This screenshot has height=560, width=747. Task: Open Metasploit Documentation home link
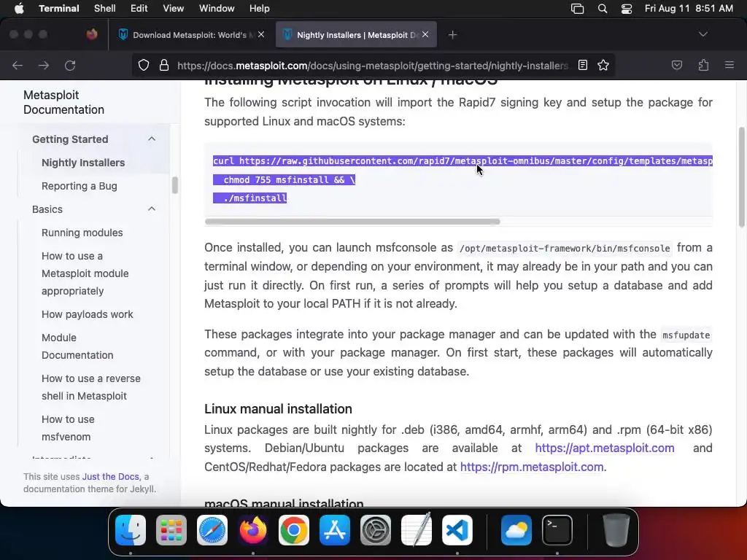[x=64, y=102]
